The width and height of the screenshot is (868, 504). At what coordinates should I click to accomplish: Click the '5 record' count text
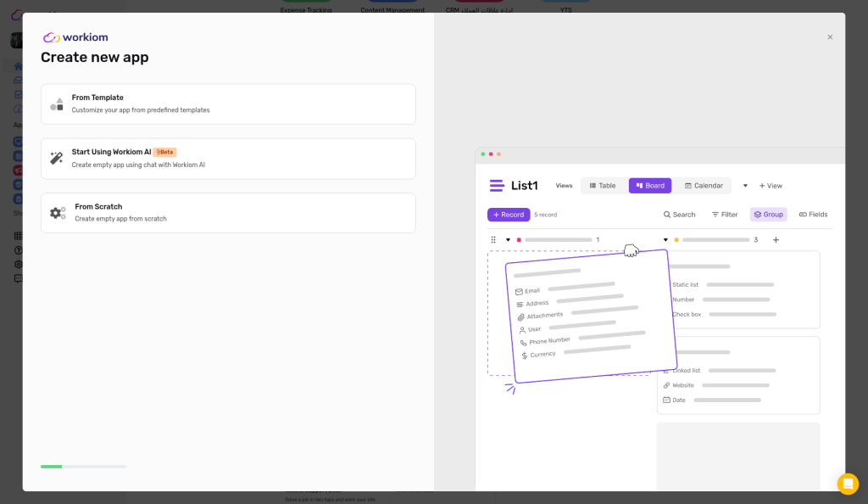click(x=545, y=215)
